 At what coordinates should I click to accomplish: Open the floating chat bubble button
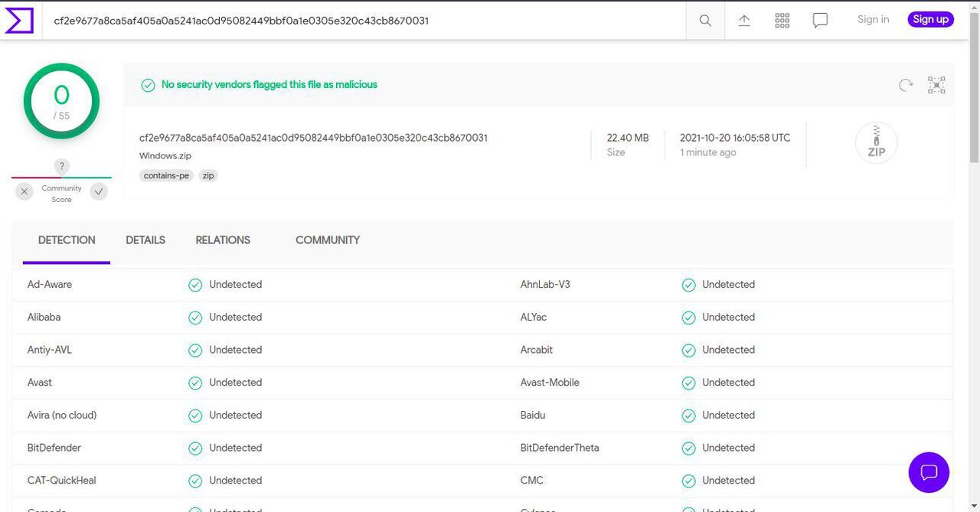click(x=929, y=472)
